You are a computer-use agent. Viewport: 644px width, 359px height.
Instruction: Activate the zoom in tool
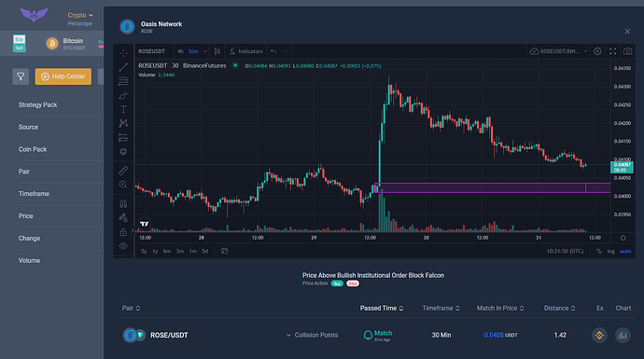point(123,185)
